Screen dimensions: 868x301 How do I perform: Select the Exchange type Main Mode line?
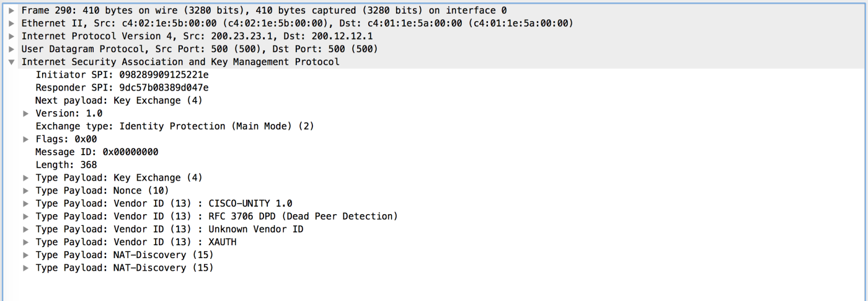click(174, 126)
